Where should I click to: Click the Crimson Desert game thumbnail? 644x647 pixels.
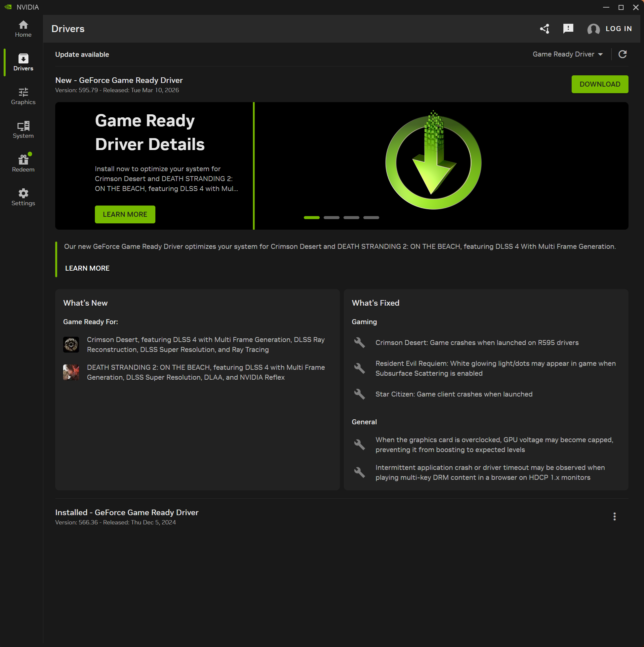point(71,345)
